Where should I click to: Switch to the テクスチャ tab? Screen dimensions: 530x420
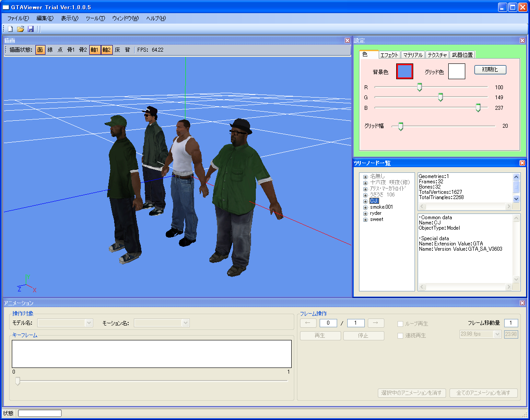tap(437, 55)
